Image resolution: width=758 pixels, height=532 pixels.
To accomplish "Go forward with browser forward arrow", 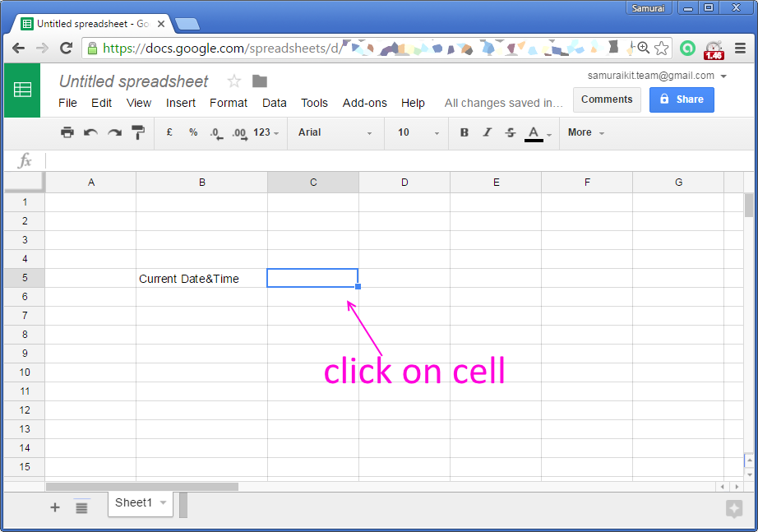I will tap(42, 48).
